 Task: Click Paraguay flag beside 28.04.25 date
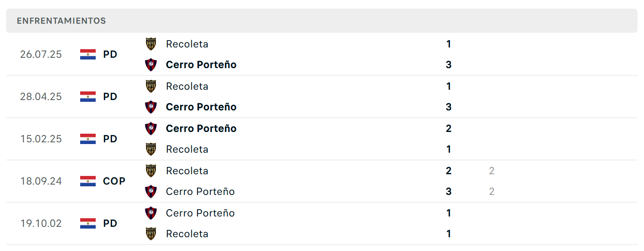(88, 97)
